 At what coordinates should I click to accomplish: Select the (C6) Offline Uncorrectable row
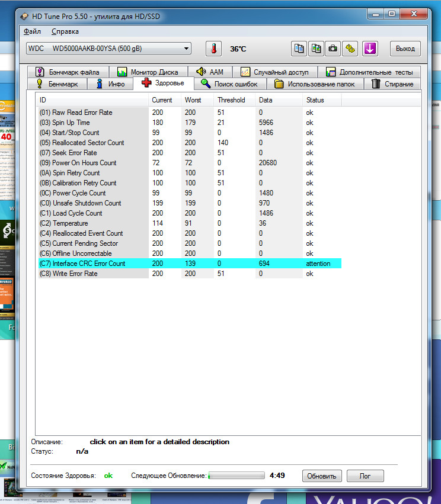190,253
